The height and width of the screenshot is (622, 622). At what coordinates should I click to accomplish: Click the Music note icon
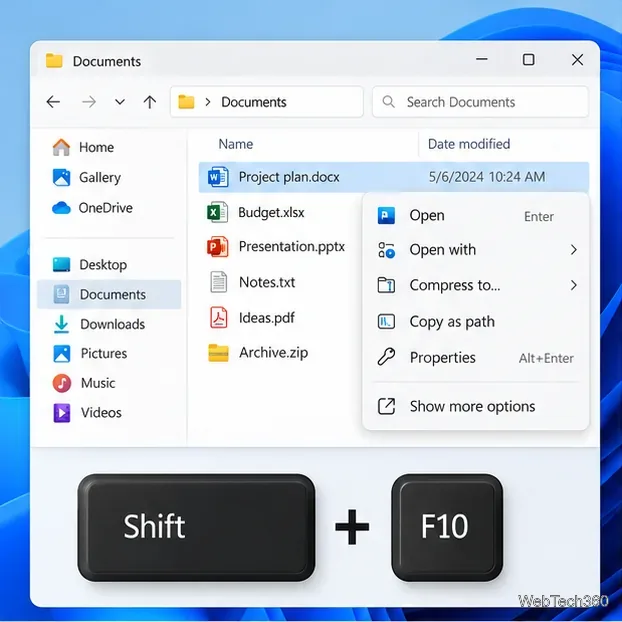click(x=62, y=383)
